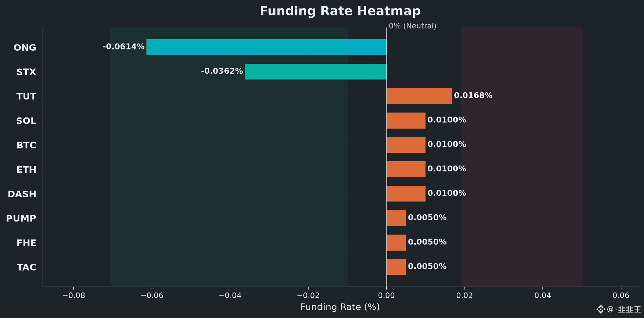Image resolution: width=644 pixels, height=318 pixels.
Task: Click the DASH coin label
Action: [22, 194]
